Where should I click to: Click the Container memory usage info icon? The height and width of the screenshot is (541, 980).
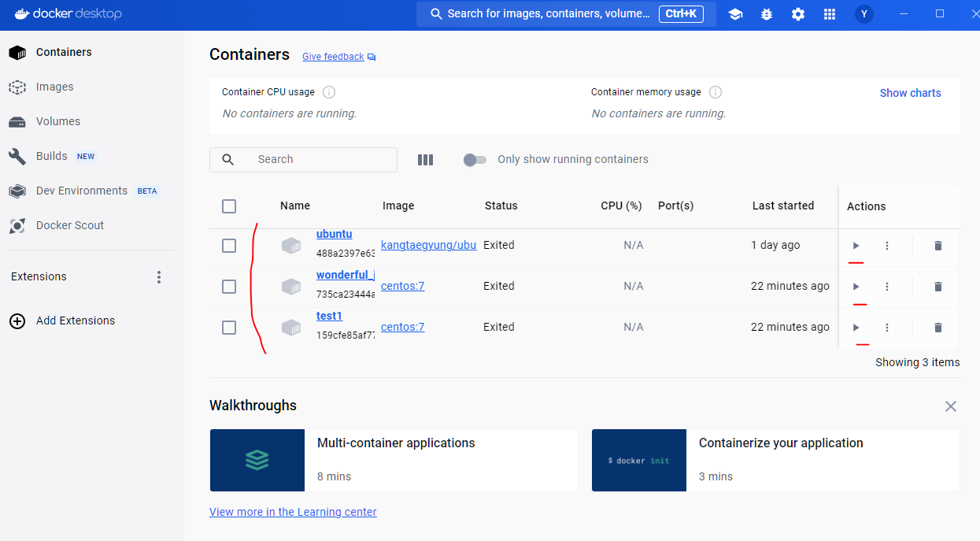pyautogui.click(x=715, y=92)
